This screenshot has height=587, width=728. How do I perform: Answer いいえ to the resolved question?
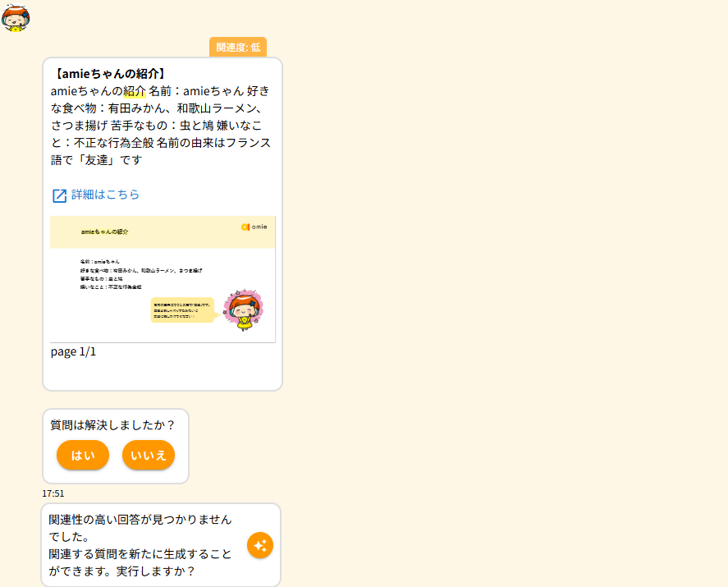point(149,455)
